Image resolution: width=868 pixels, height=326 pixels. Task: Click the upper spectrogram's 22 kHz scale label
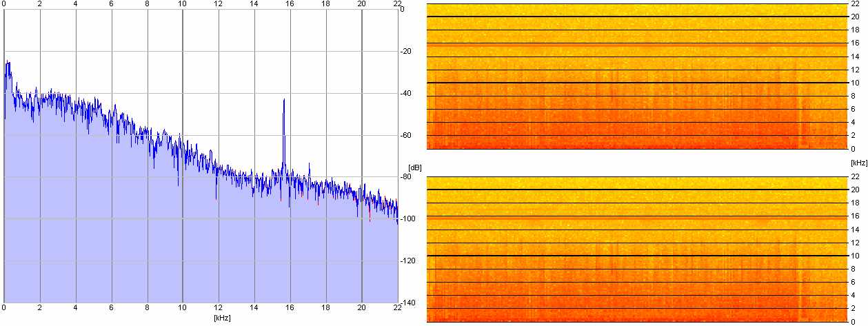click(854, 4)
